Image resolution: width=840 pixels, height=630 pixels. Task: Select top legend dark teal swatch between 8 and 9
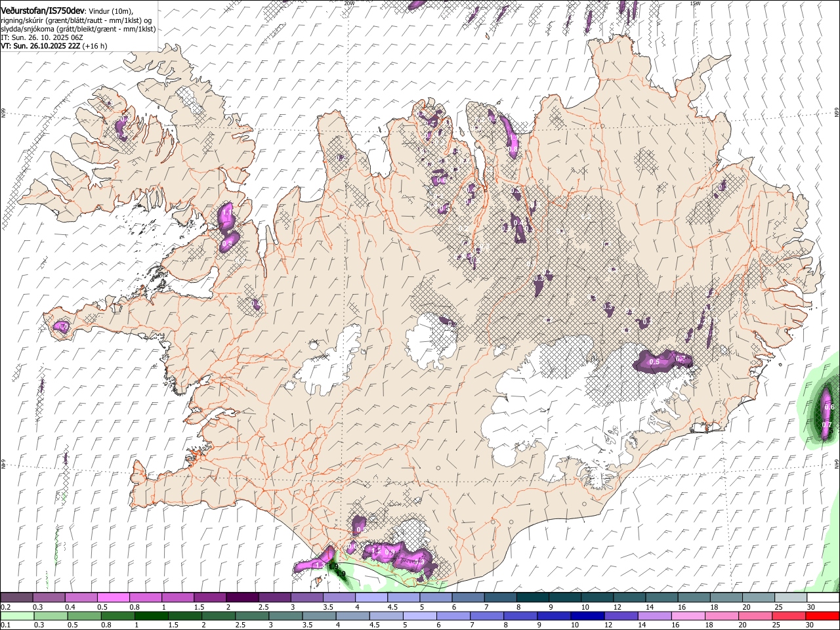[533, 598]
